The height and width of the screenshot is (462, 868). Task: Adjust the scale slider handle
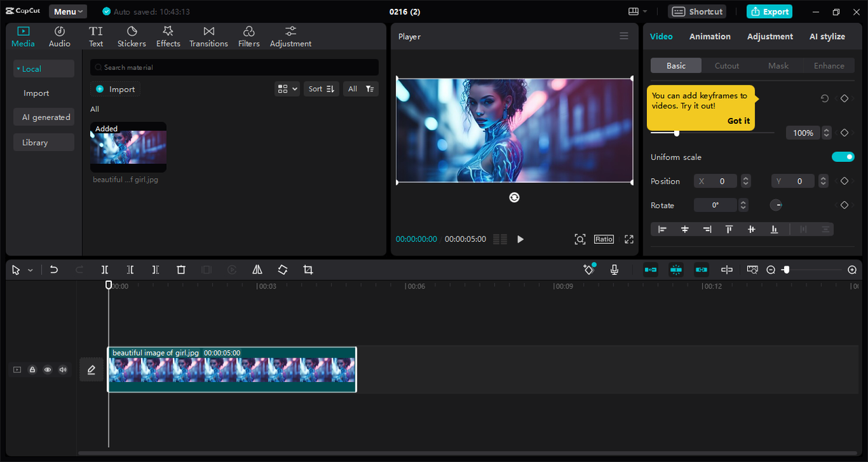click(x=677, y=133)
